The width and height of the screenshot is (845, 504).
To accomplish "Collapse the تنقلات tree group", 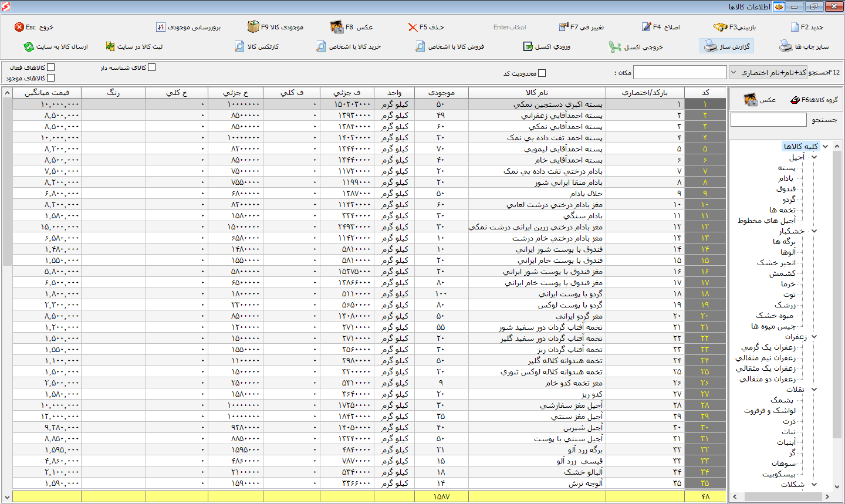I will pos(814,390).
